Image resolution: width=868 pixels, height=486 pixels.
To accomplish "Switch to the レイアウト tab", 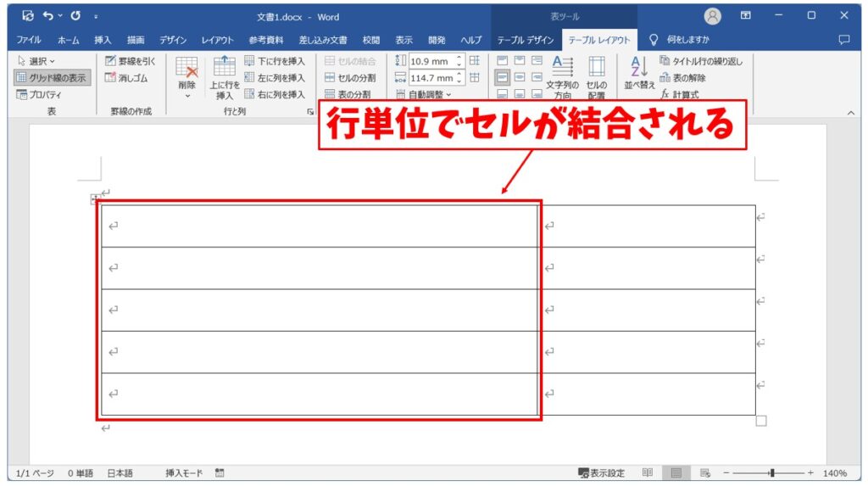I will point(217,40).
